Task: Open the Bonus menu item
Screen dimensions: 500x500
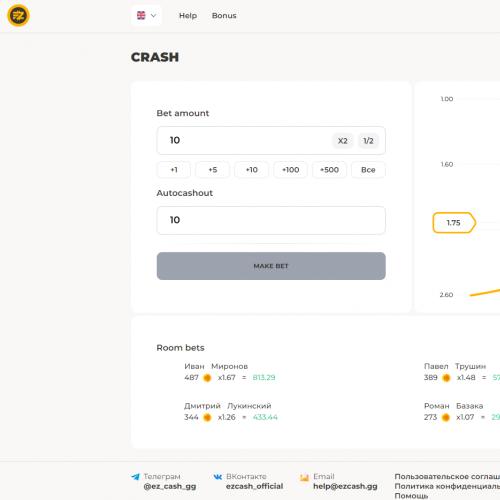Action: click(224, 16)
